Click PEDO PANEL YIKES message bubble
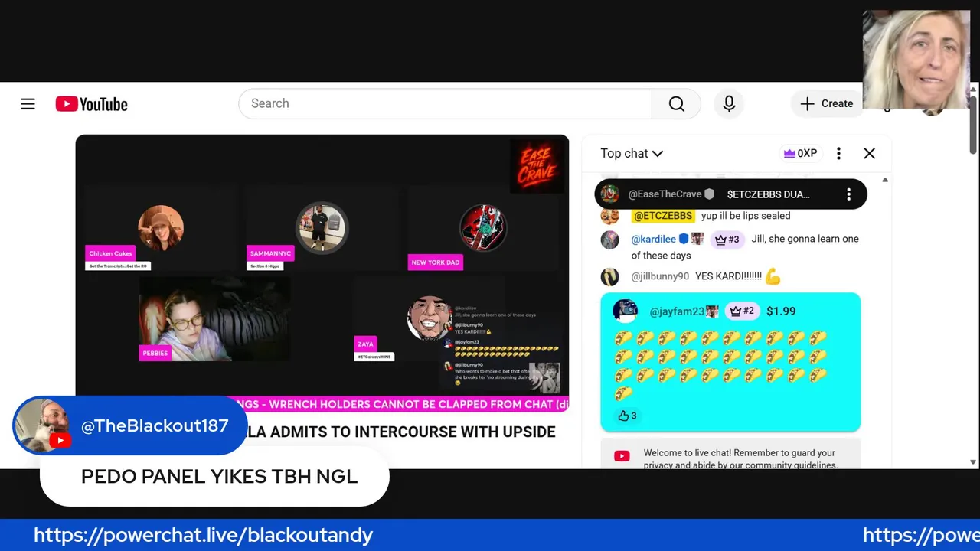The height and width of the screenshot is (551, 980). [x=215, y=476]
